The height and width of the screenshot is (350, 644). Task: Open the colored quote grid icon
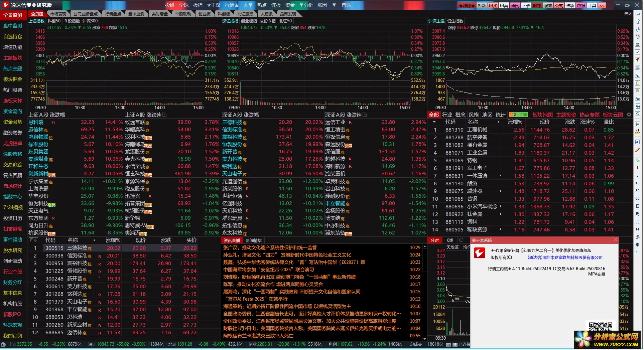click(638, 44)
